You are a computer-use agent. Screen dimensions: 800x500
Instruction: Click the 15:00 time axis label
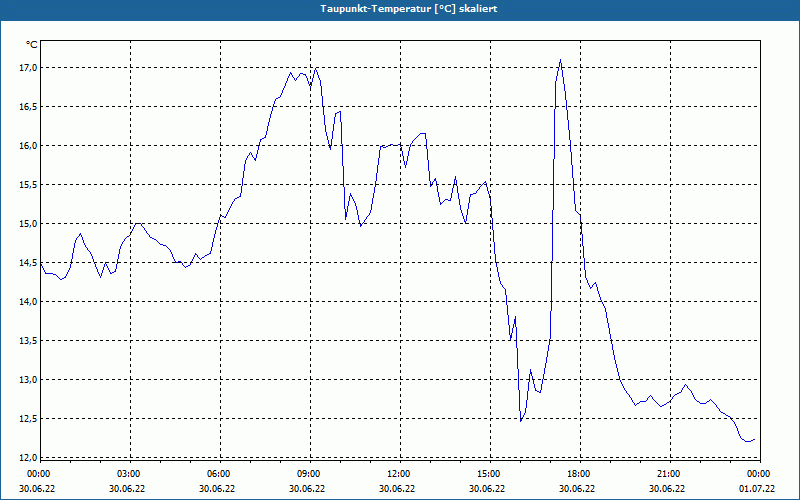point(489,474)
